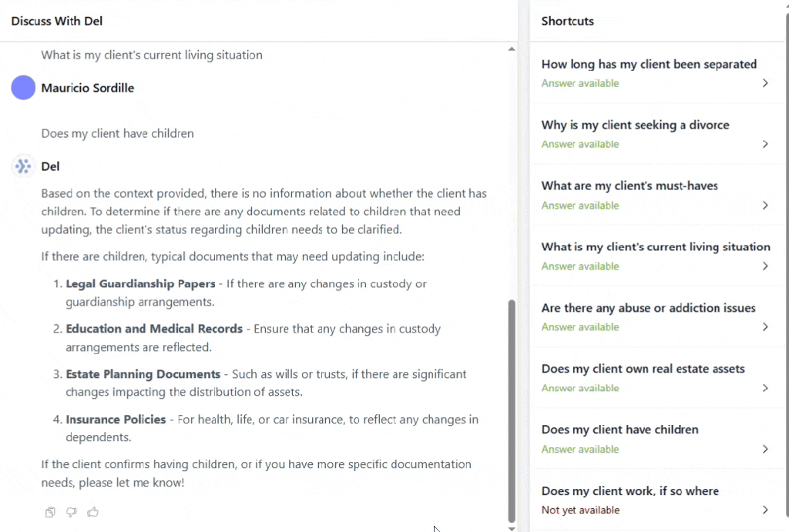Click the thumbs down feedback icon
The image size is (789, 532).
click(x=72, y=512)
